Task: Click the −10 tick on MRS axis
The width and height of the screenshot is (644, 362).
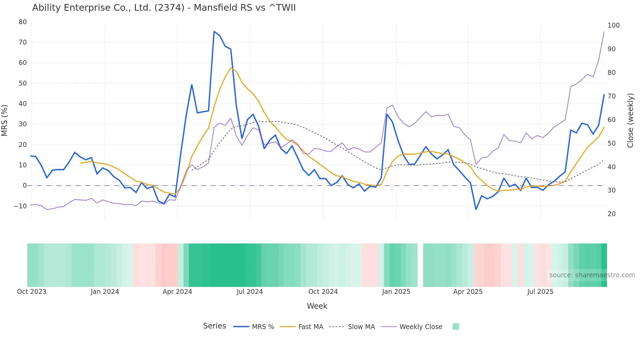Action: click(20, 206)
